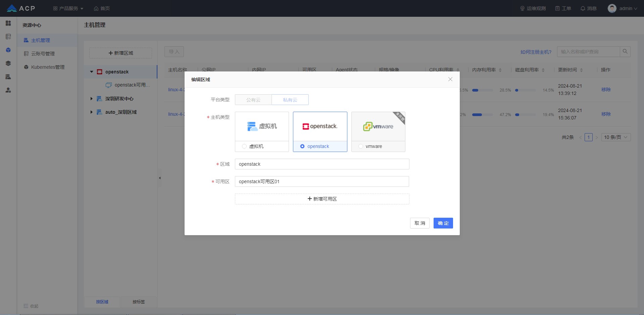This screenshot has height=315, width=644.
Task: Open 云账号管理 in the sidebar
Action: coord(47,54)
